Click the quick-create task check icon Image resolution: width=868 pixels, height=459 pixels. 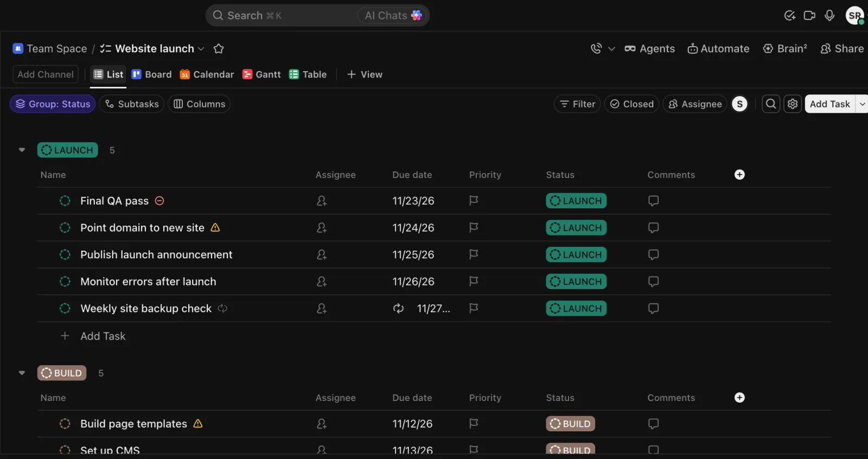tap(790, 15)
